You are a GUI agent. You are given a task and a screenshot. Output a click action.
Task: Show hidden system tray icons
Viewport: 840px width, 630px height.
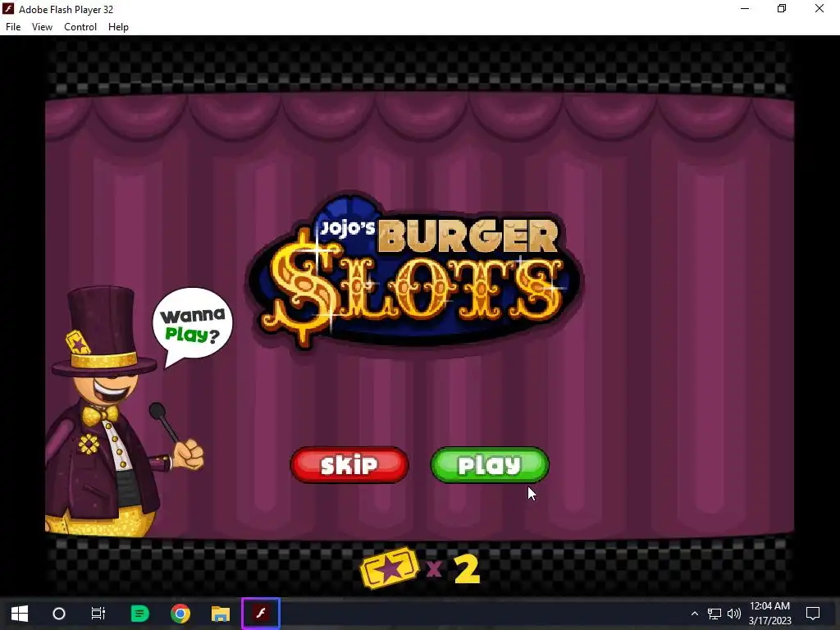tap(695, 614)
